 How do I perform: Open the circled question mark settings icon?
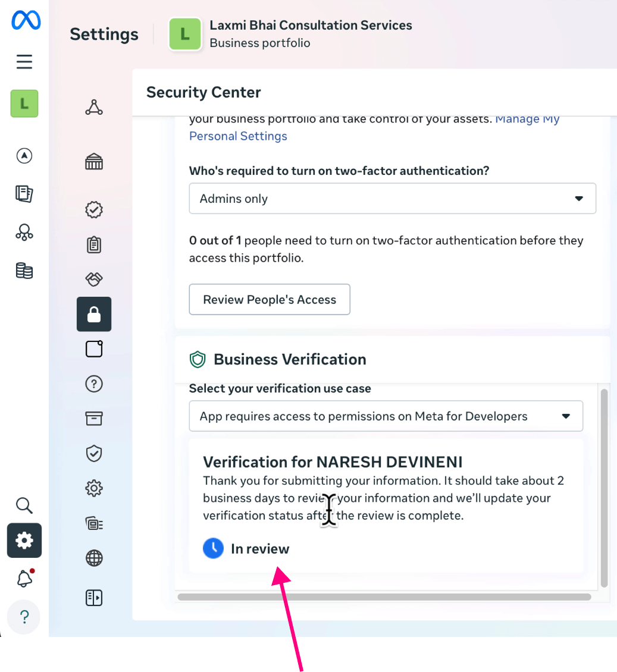pyautogui.click(x=94, y=384)
